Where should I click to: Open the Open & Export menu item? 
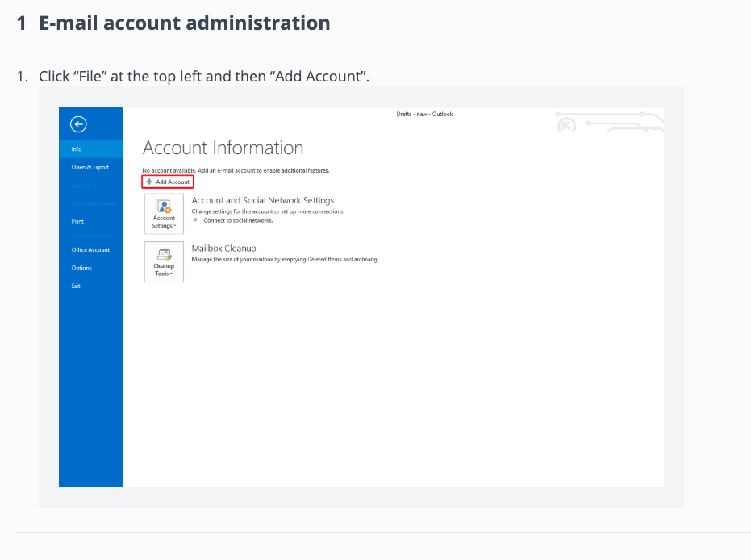click(90, 167)
